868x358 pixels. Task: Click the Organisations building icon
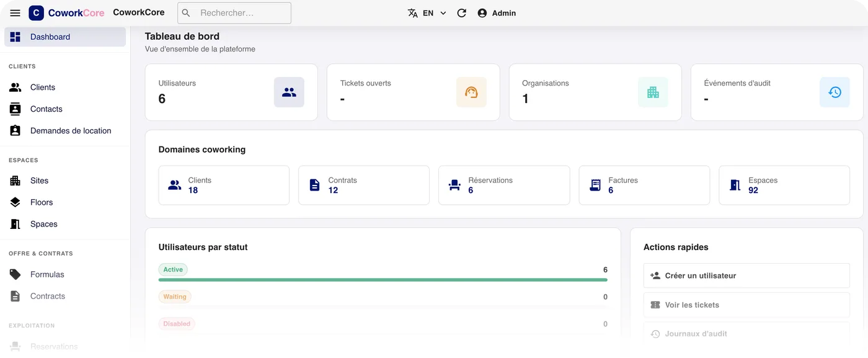coord(653,92)
